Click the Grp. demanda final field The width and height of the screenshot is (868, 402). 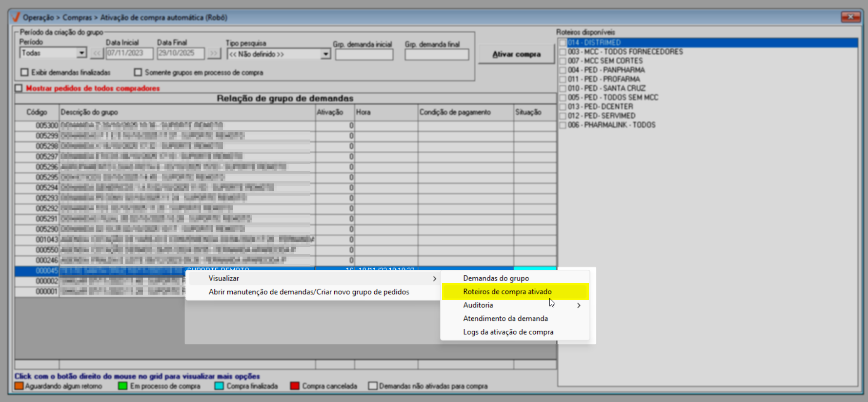pyautogui.click(x=437, y=55)
